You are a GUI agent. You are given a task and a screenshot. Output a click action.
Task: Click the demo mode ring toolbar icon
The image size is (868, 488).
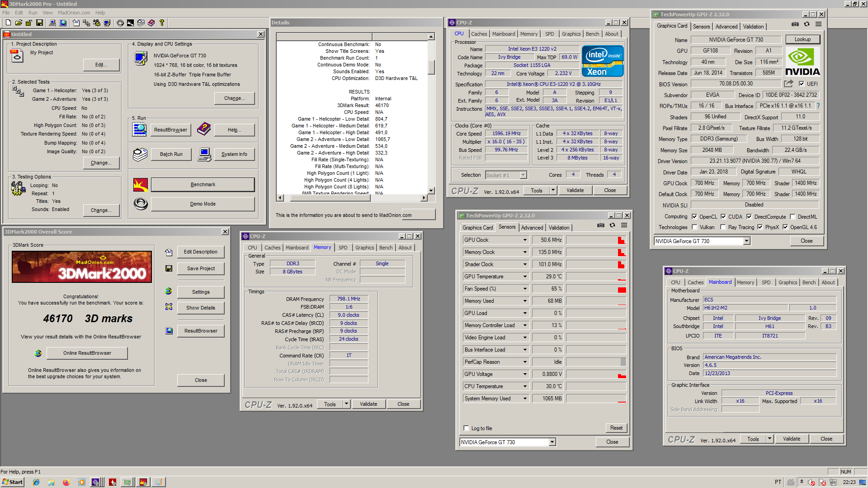tap(120, 23)
